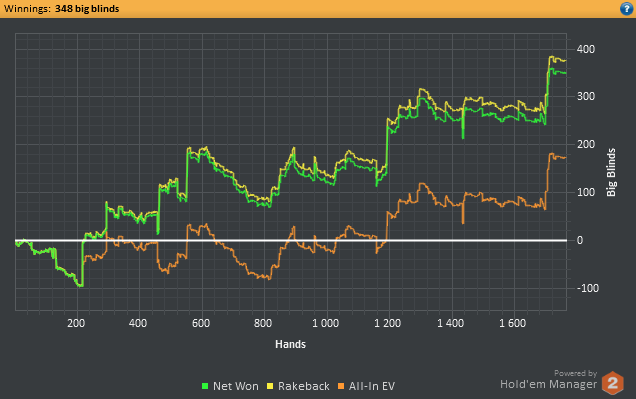
Task: Click the 1 600 label on hands axis
Action: pyautogui.click(x=512, y=323)
